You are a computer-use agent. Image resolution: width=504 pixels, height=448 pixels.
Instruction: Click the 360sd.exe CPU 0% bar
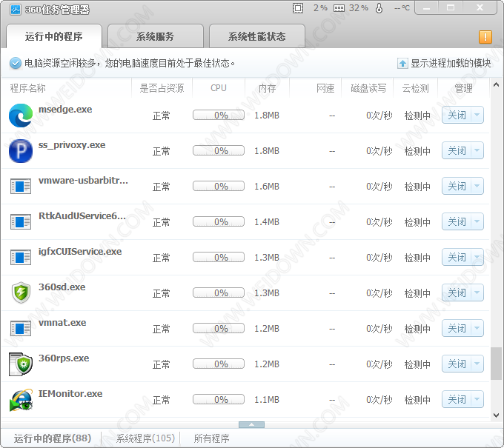point(219,292)
